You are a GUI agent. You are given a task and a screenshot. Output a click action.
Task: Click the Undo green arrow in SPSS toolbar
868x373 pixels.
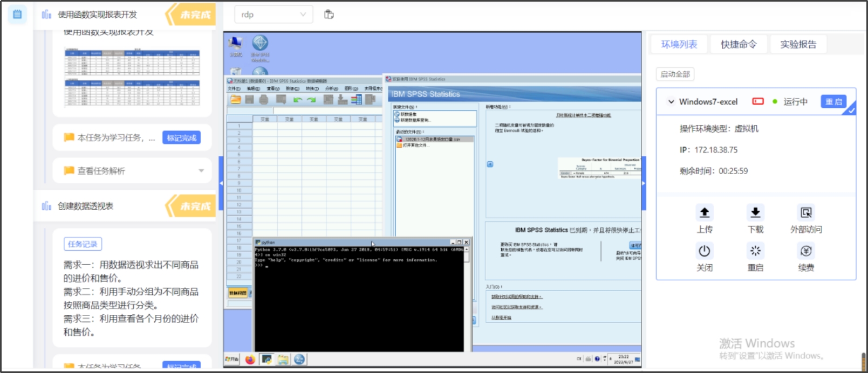297,100
